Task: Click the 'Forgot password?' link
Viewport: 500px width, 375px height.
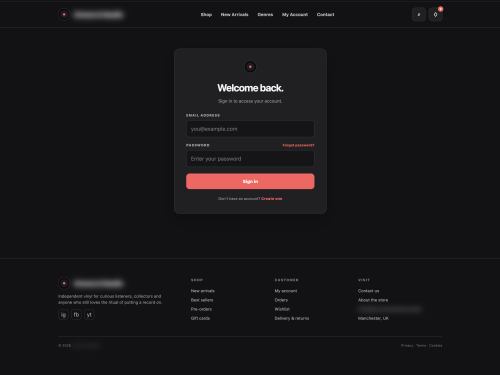Action: pyautogui.click(x=298, y=145)
